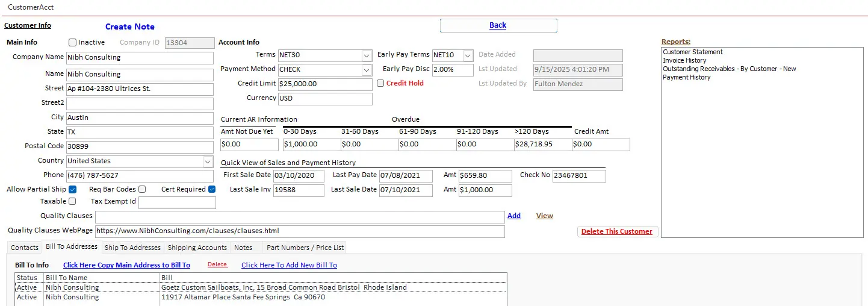The image size is (868, 306).
Task: Open Outstanding Receivables By Customer report
Action: tap(730, 69)
